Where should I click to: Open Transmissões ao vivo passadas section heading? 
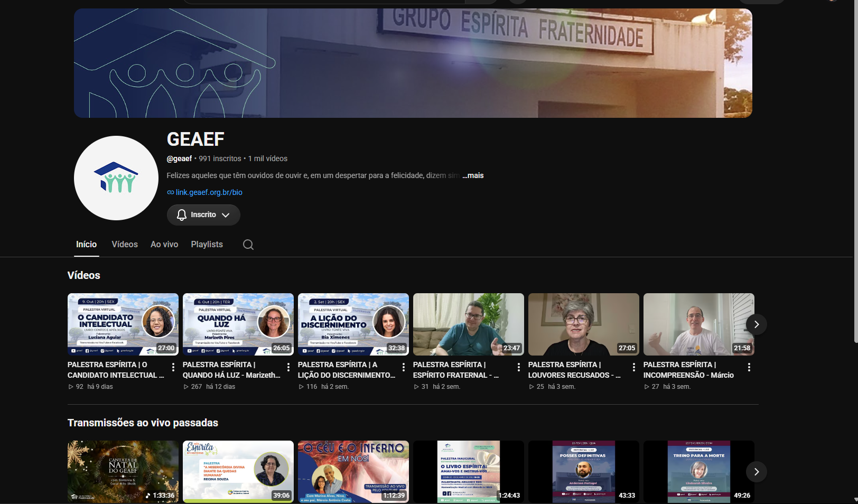[143, 423]
